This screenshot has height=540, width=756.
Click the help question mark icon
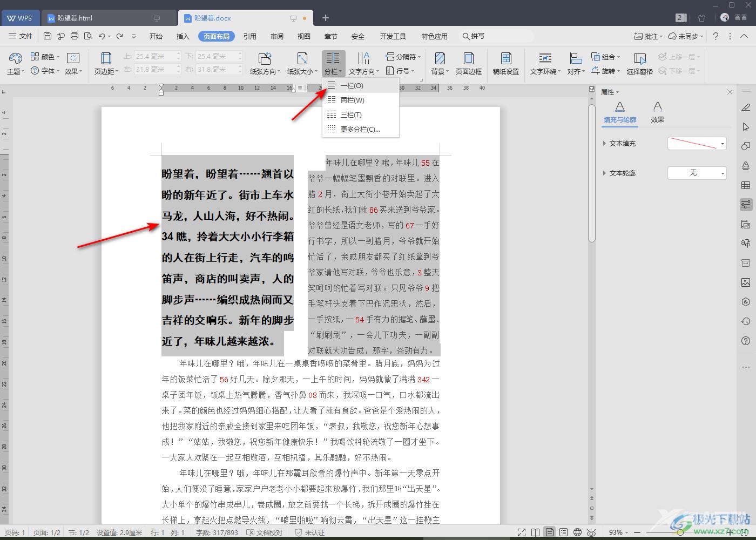tap(715, 36)
